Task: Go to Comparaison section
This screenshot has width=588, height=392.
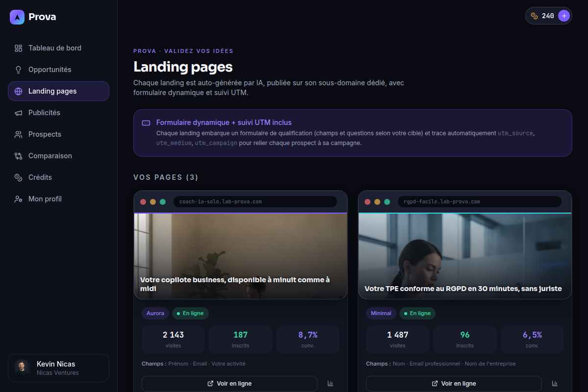Action: point(58,156)
